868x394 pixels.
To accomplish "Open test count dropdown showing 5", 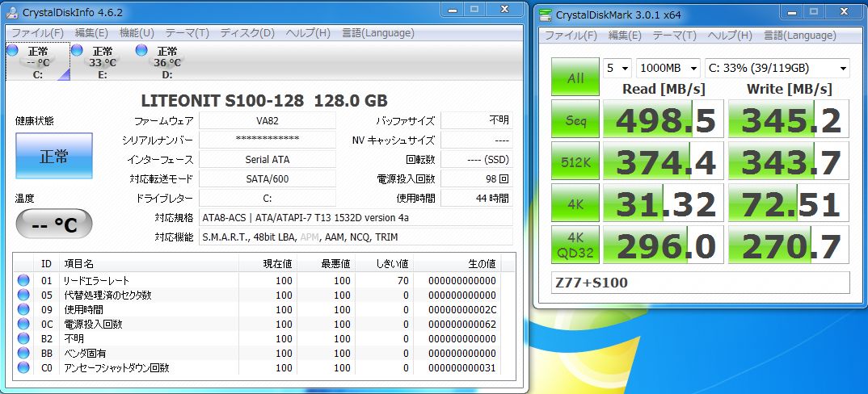I will pyautogui.click(x=617, y=68).
